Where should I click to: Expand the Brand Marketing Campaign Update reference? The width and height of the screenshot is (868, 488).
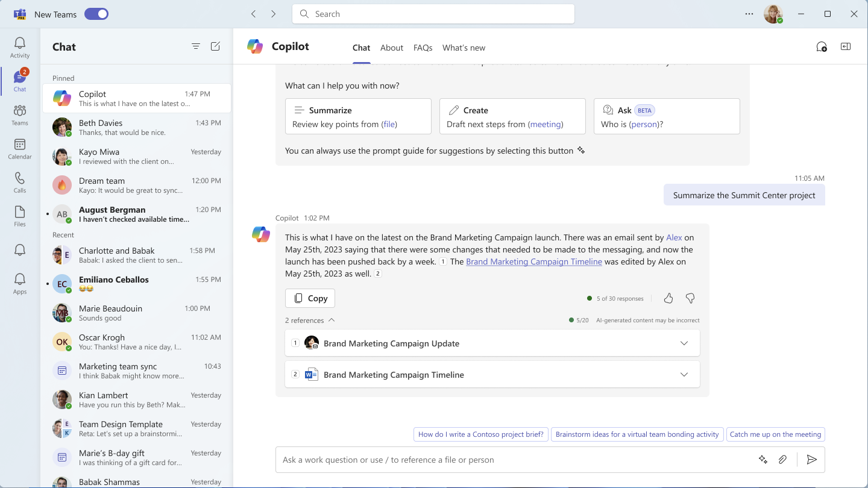click(684, 342)
